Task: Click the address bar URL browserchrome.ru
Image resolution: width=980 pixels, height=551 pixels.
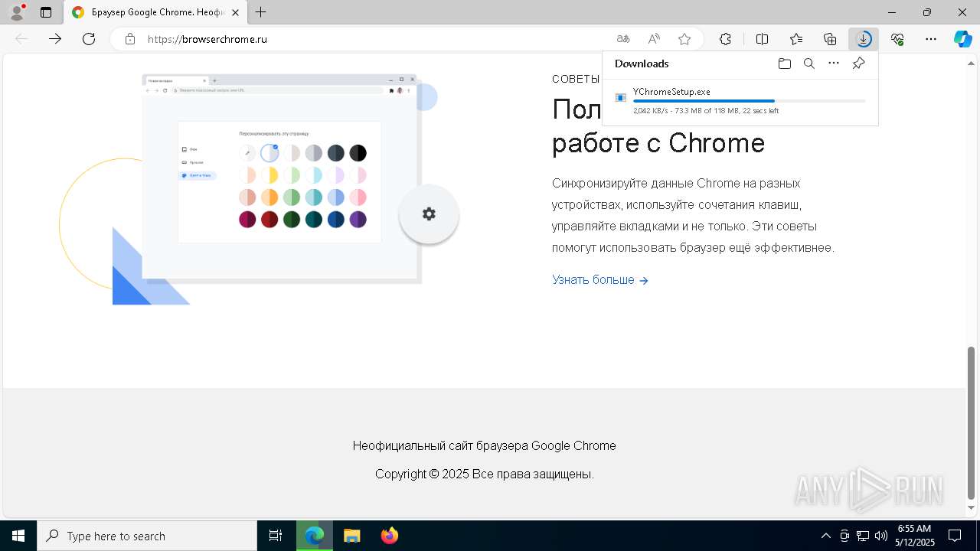Action: [x=207, y=39]
